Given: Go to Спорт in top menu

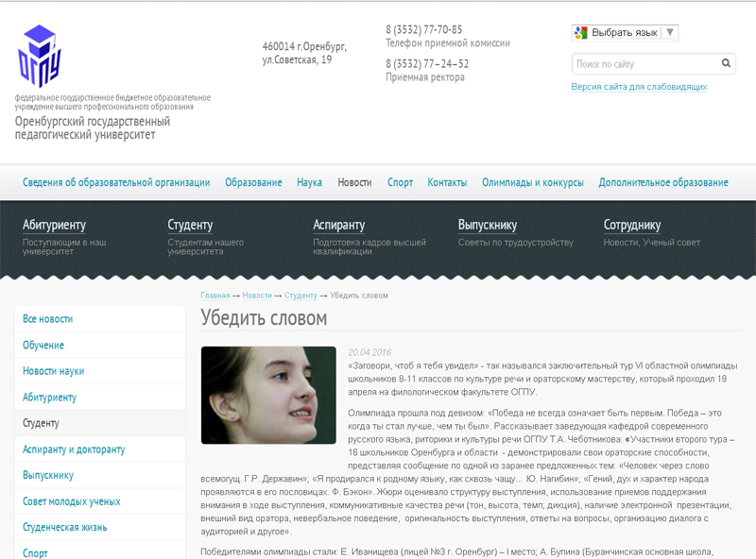Looking at the screenshot, I should coord(400,182).
